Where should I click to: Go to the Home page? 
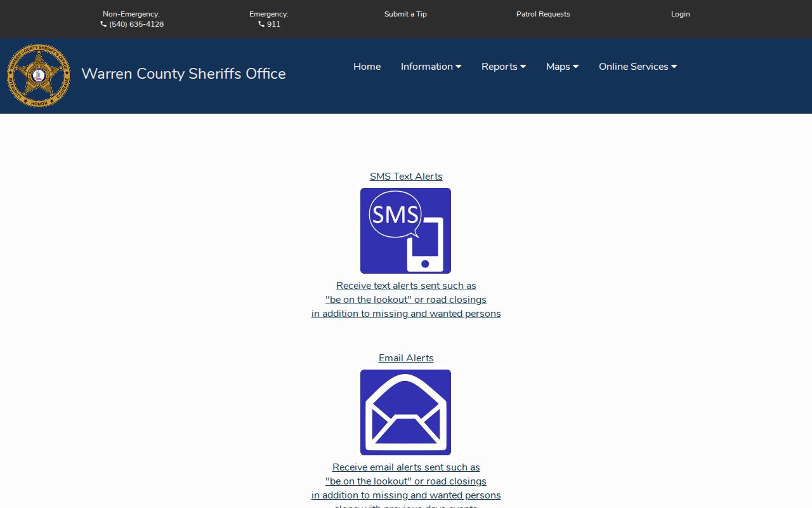click(x=367, y=67)
